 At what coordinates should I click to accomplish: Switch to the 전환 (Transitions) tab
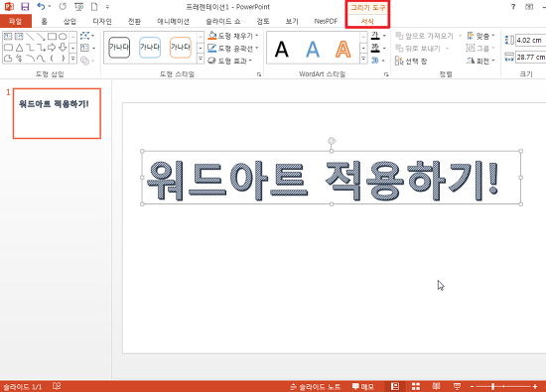[134, 21]
